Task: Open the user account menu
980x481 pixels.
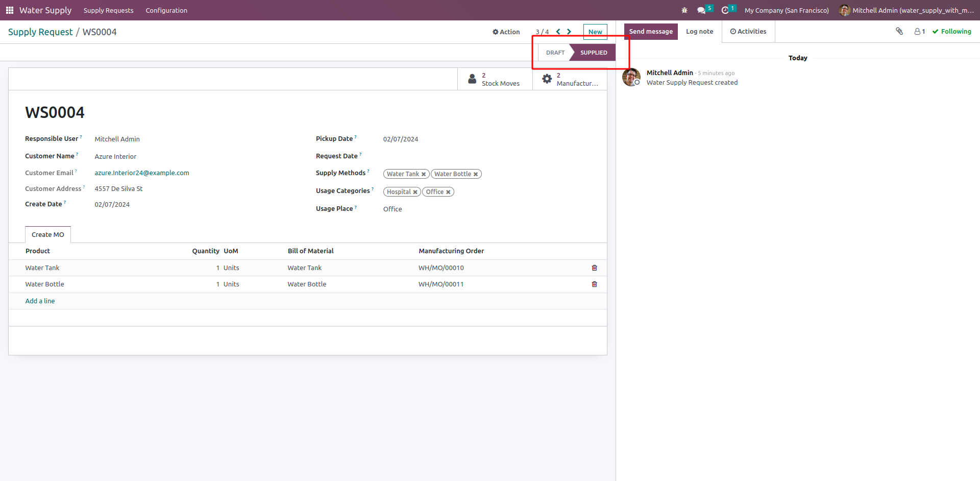Action: 906,10
